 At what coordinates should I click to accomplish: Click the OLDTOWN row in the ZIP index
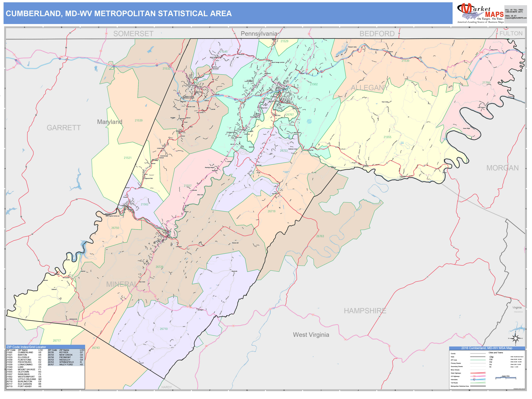pos(24,372)
